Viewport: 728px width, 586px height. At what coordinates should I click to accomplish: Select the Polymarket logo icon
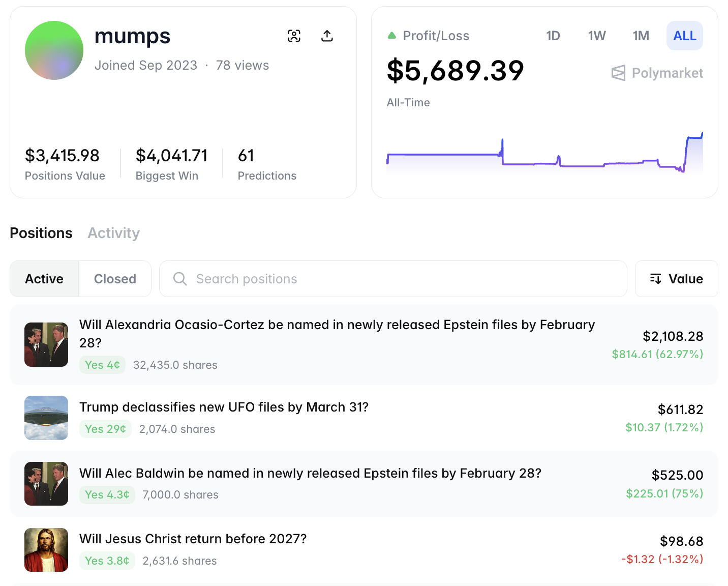coord(618,73)
